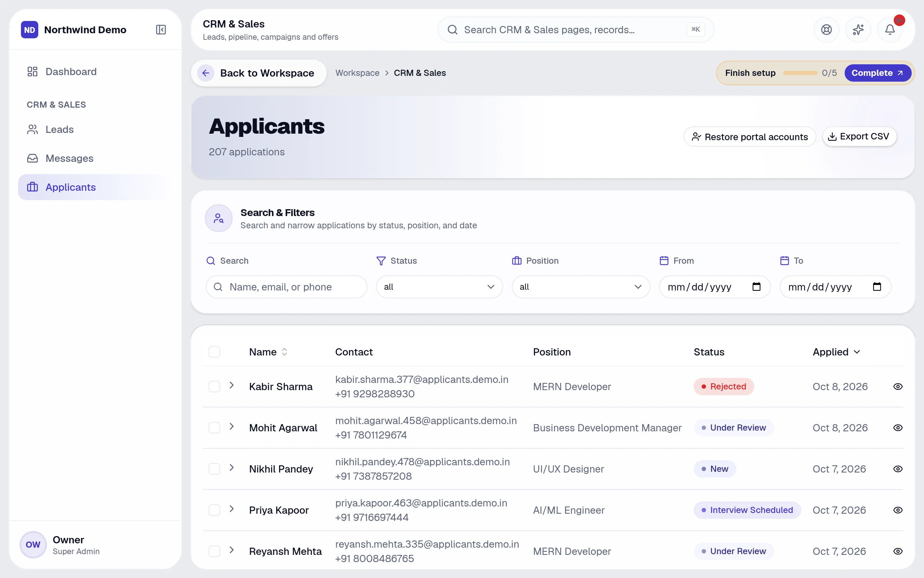
Task: Open the notifications bell
Action: pos(890,29)
